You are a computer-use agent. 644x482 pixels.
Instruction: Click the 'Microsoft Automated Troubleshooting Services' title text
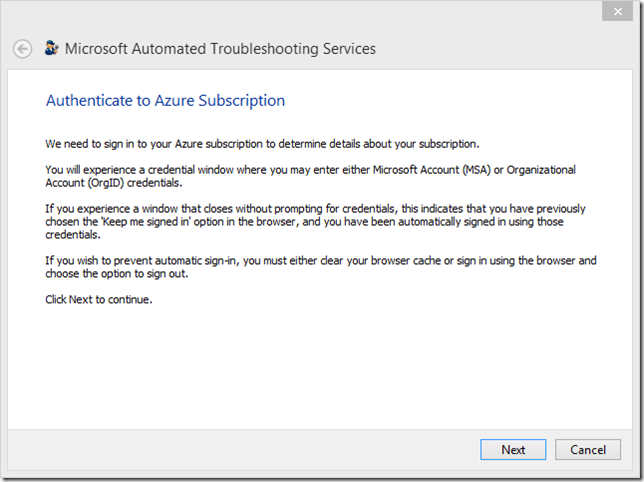click(x=220, y=49)
